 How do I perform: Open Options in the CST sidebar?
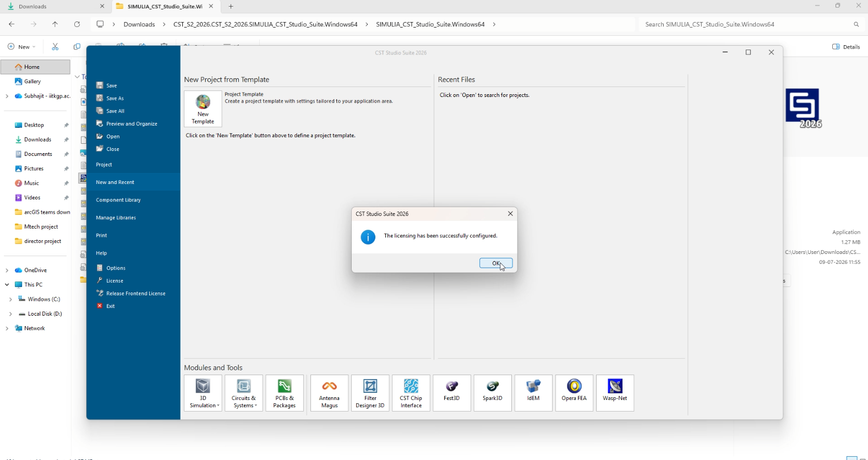click(x=111, y=268)
